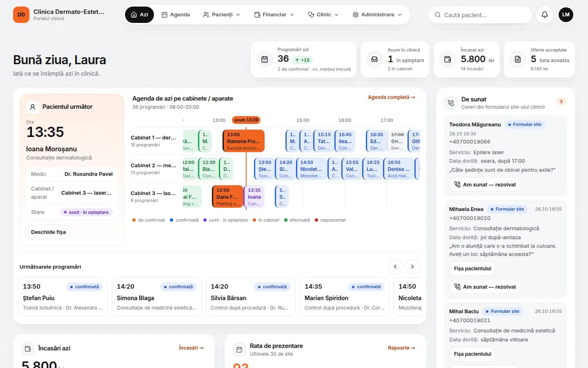Show next upcoming appointments with right arrow
588x368 pixels.
pos(412,267)
